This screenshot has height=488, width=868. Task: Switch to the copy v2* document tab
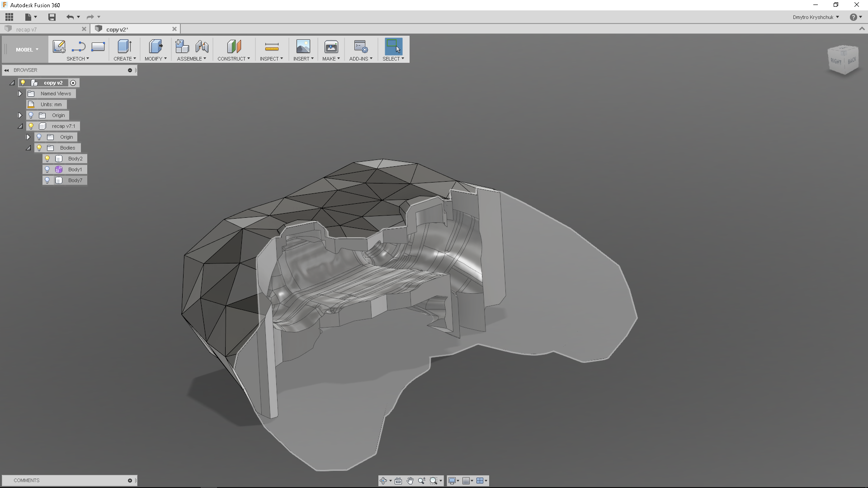pos(135,29)
